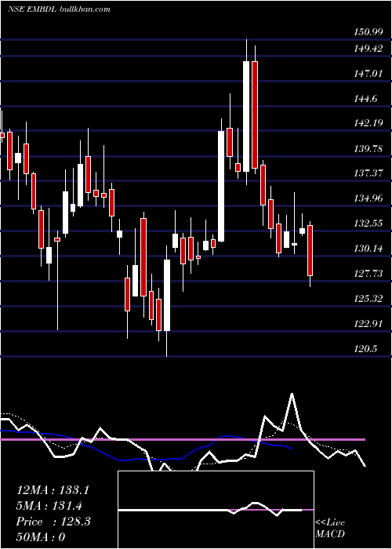
Task: Click the 142.19 price axis label
Action: point(368,124)
